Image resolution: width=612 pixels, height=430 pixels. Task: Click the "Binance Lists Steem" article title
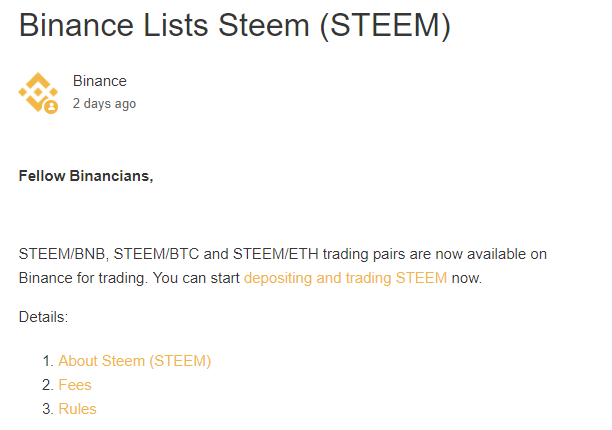click(x=164, y=25)
